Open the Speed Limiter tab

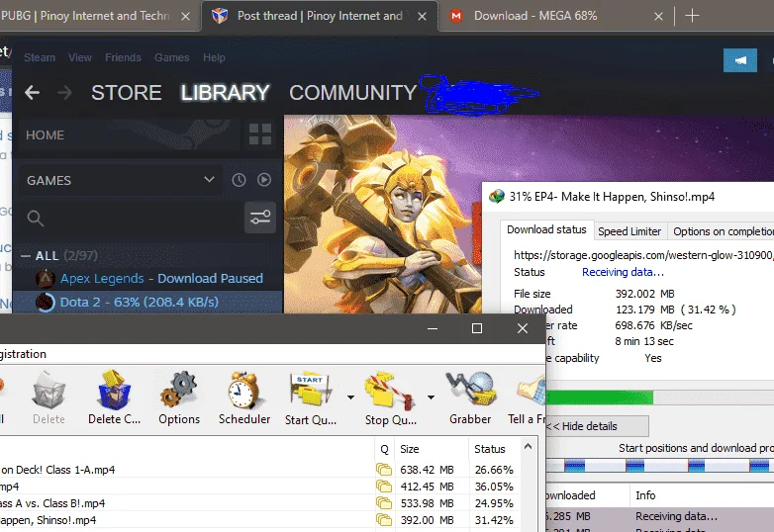pyautogui.click(x=629, y=231)
